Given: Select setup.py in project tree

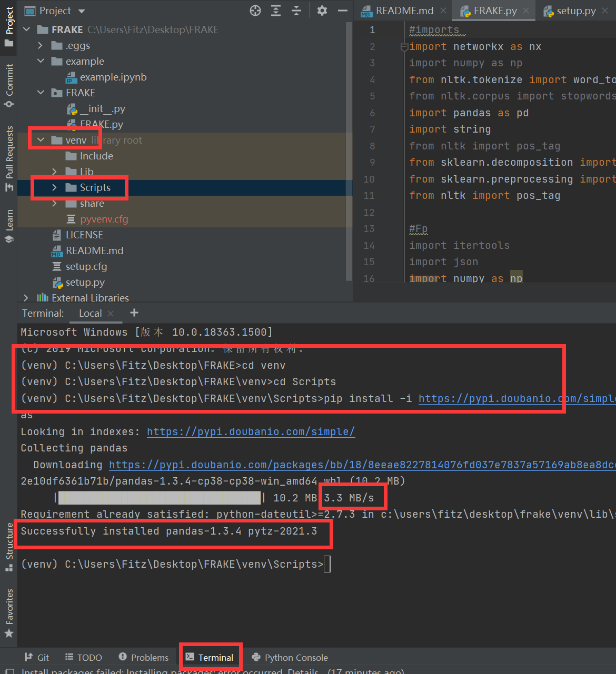Looking at the screenshot, I should pos(79,282).
